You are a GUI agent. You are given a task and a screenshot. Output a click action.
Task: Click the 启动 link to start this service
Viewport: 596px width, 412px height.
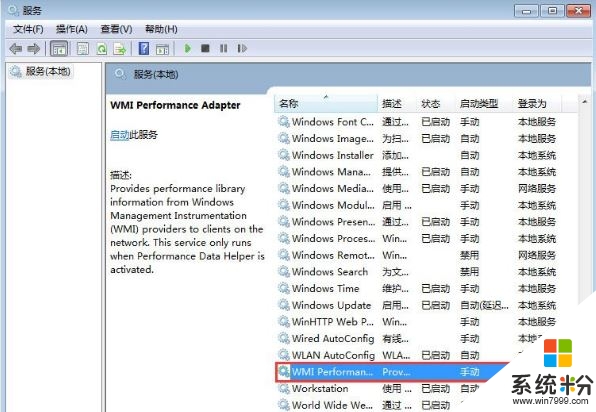(x=119, y=135)
